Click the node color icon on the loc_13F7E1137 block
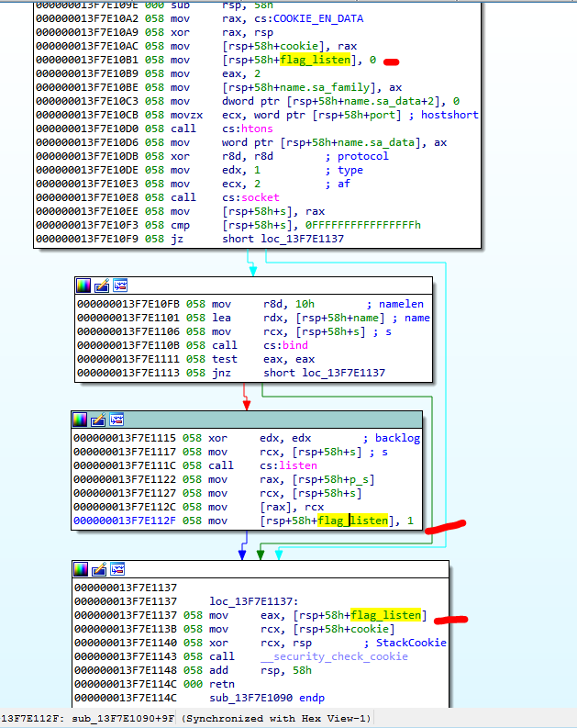Screen dimensions: 577x728 (82, 569)
